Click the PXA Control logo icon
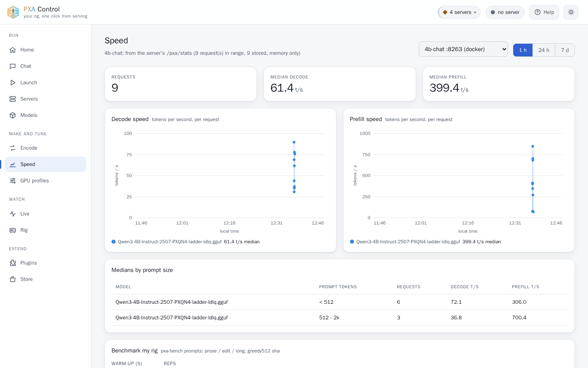The height and width of the screenshot is (368, 588). click(x=13, y=12)
